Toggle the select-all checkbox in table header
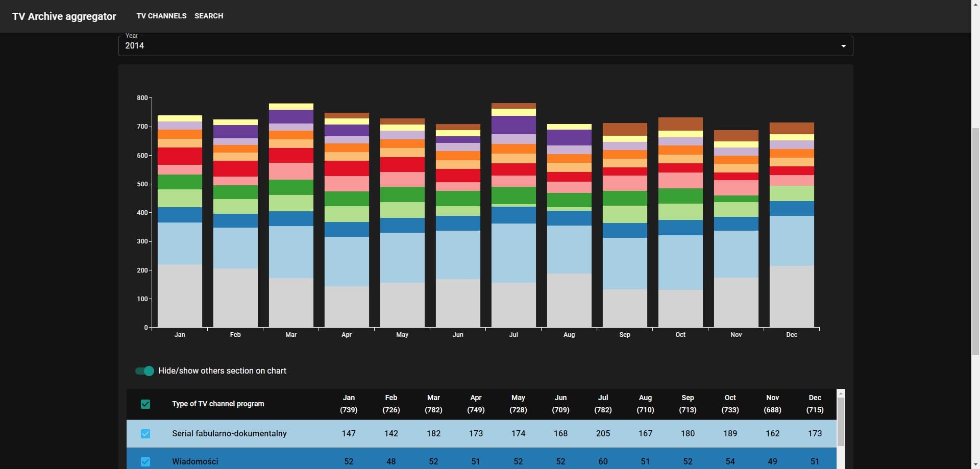The width and height of the screenshot is (980, 469). tap(145, 404)
